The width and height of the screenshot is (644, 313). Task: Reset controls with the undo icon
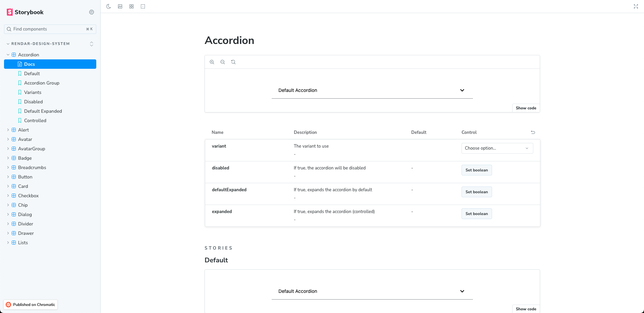(533, 133)
